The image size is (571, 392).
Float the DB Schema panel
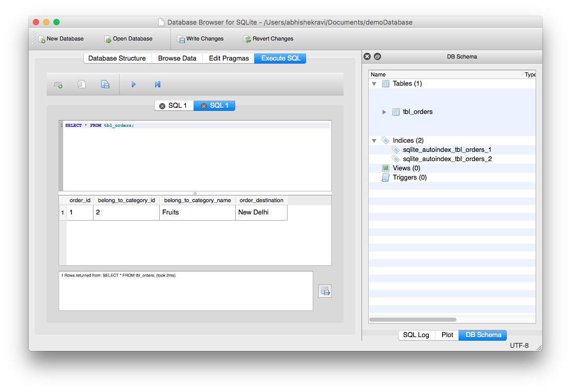(x=377, y=57)
